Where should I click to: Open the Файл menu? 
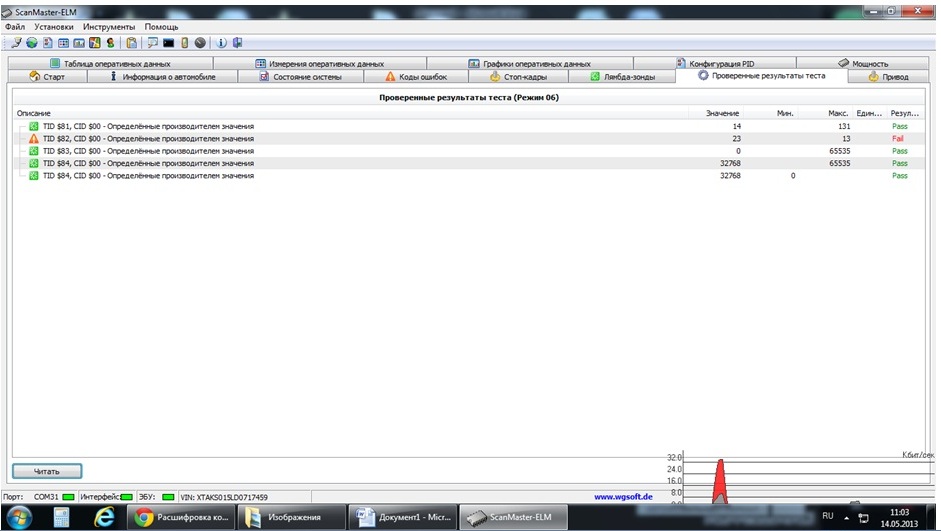[15, 27]
